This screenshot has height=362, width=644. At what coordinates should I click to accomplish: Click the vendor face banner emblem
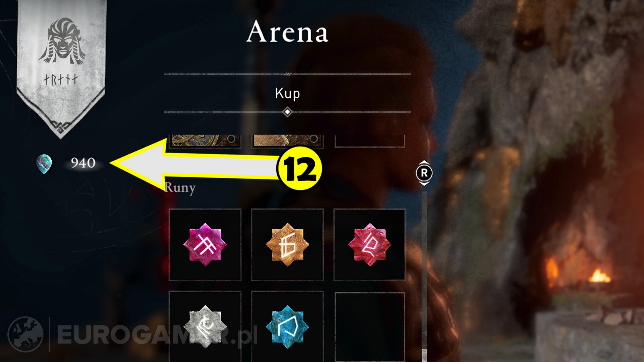pos(62,41)
